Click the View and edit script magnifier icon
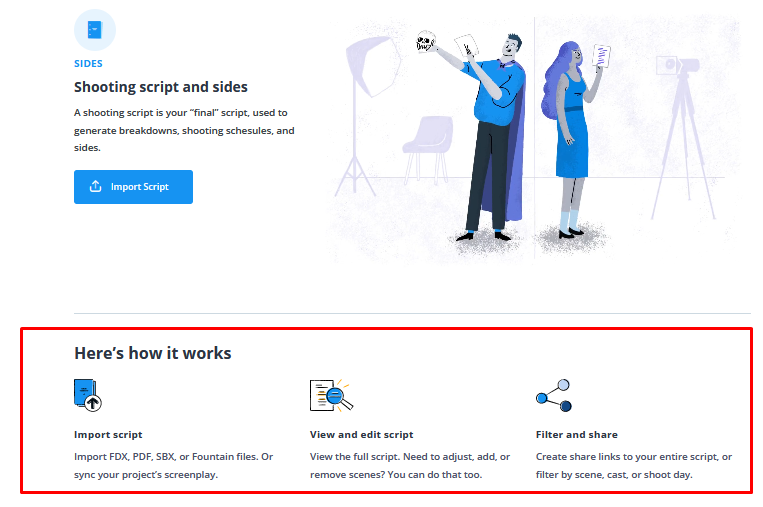The height and width of the screenshot is (507, 763). pos(331,395)
